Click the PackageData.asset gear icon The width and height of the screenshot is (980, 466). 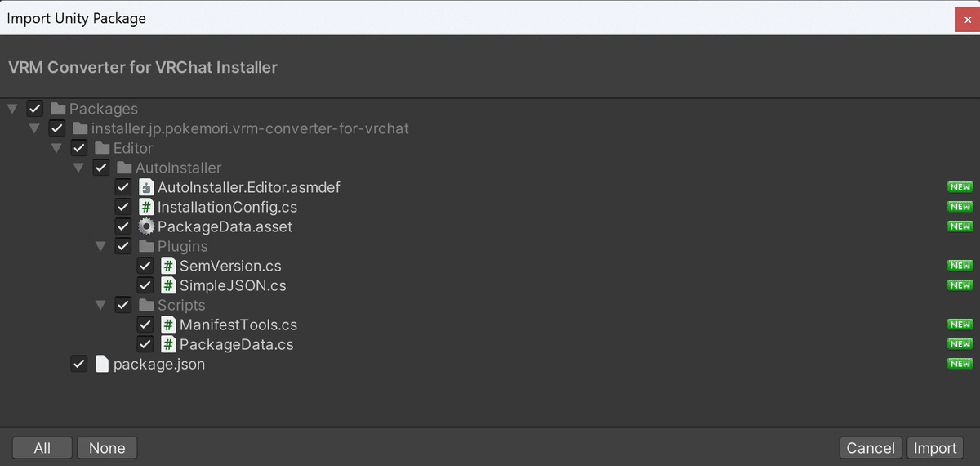coord(146,226)
